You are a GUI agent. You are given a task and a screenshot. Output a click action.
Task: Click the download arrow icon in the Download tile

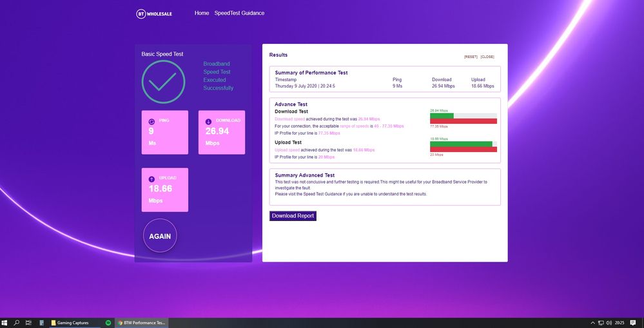[x=208, y=121]
